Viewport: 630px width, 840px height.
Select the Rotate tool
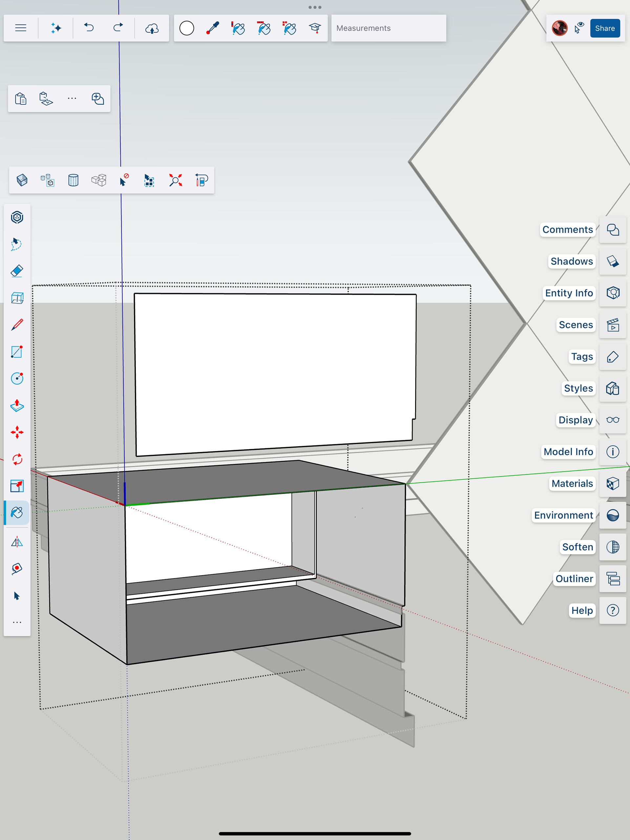pyautogui.click(x=17, y=459)
